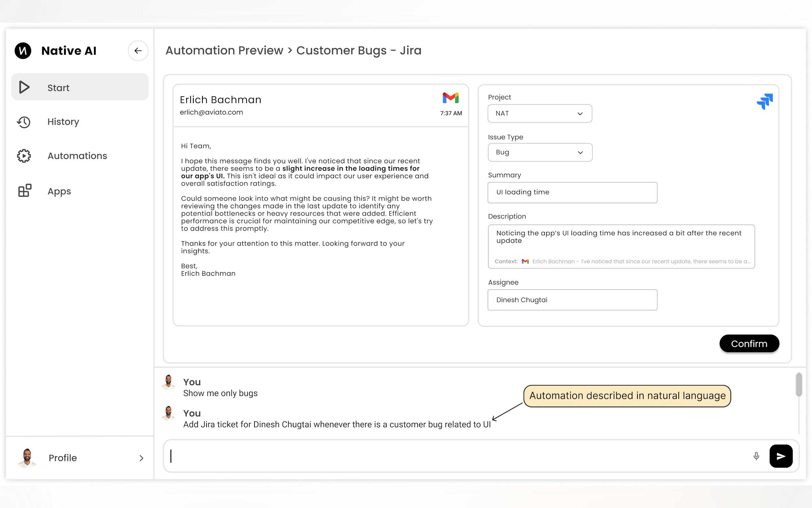Click the History clock icon
812x508 pixels.
click(24, 122)
